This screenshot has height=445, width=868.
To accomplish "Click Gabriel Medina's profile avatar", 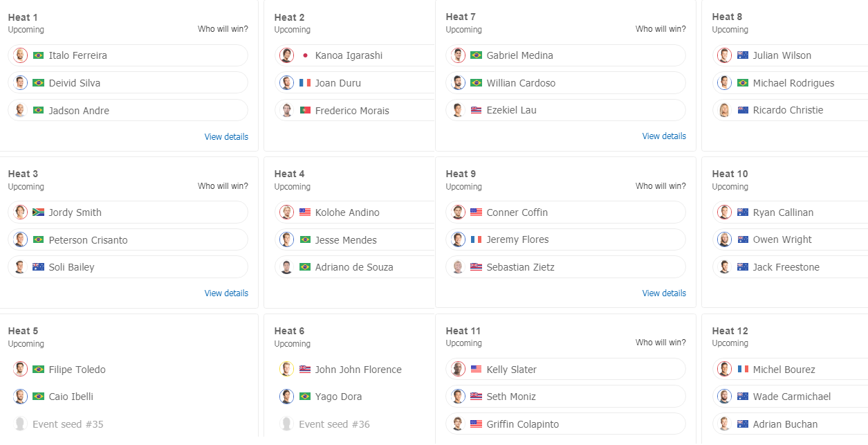I will pos(458,55).
